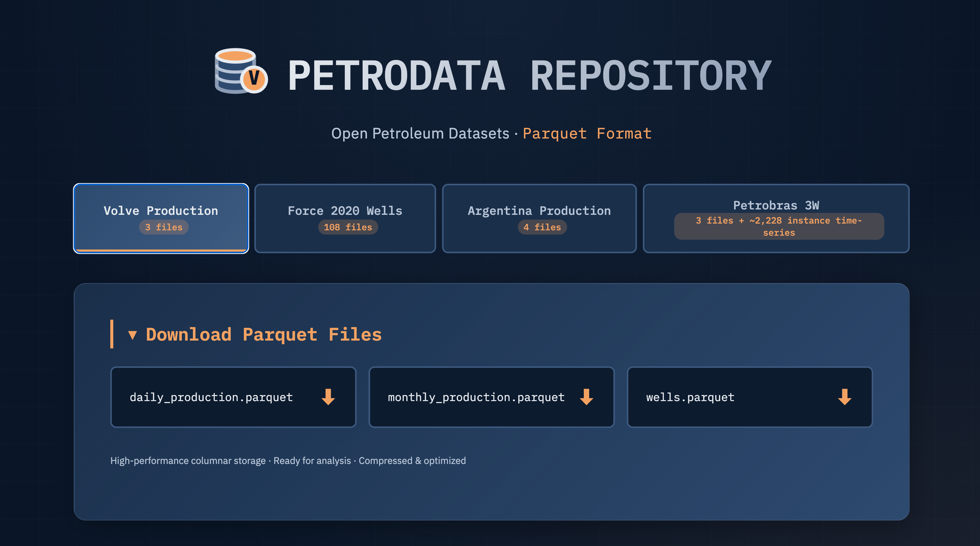The image size is (980, 546).
Task: Click the "108 files" badge
Action: point(348,227)
